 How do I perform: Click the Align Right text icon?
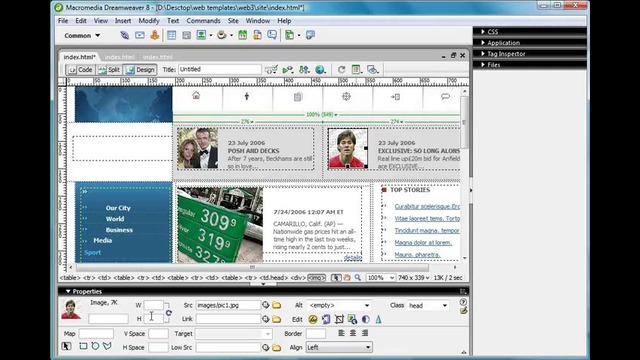point(365,333)
